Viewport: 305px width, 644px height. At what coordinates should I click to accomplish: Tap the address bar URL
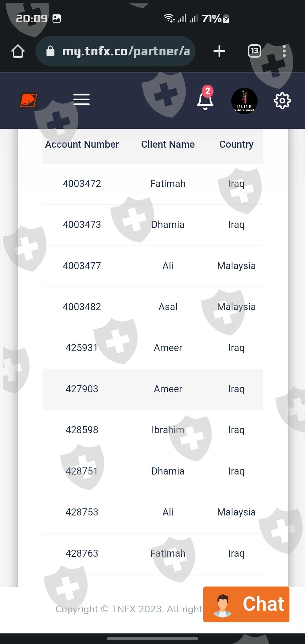[126, 51]
